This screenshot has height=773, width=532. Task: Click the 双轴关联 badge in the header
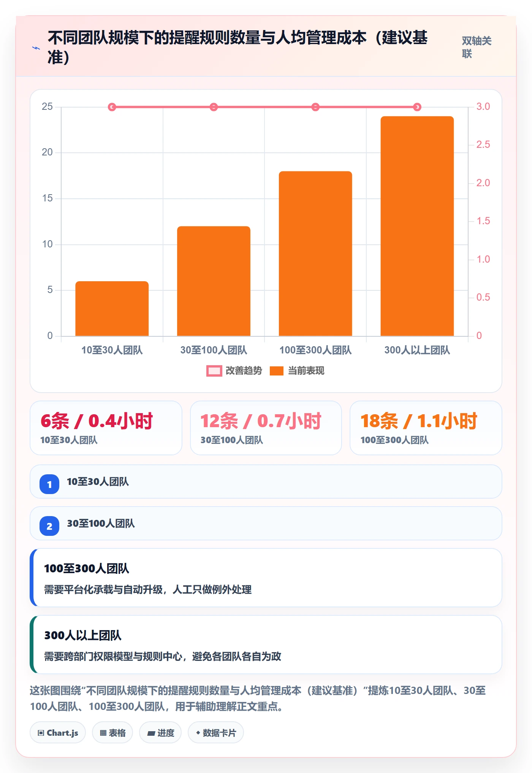pos(477,47)
